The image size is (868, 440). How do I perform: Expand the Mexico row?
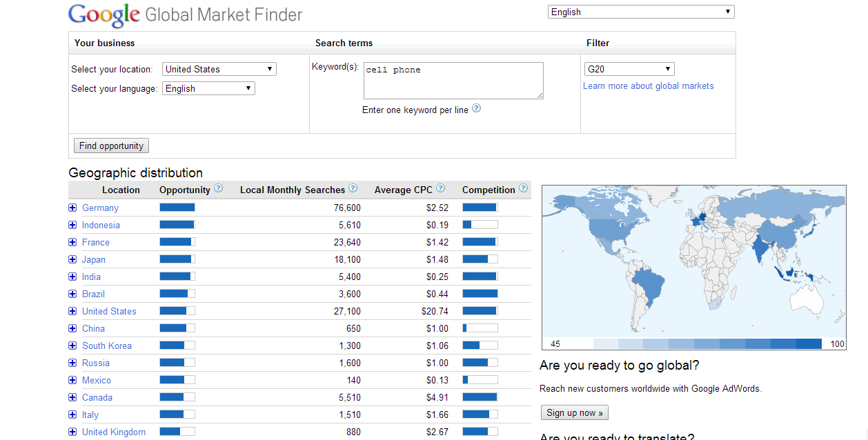point(72,380)
